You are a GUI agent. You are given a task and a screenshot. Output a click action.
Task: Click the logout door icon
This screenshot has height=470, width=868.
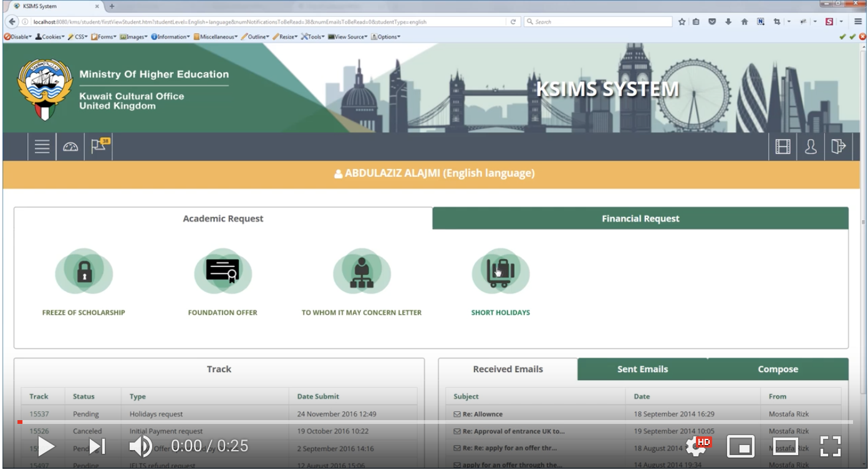click(838, 146)
